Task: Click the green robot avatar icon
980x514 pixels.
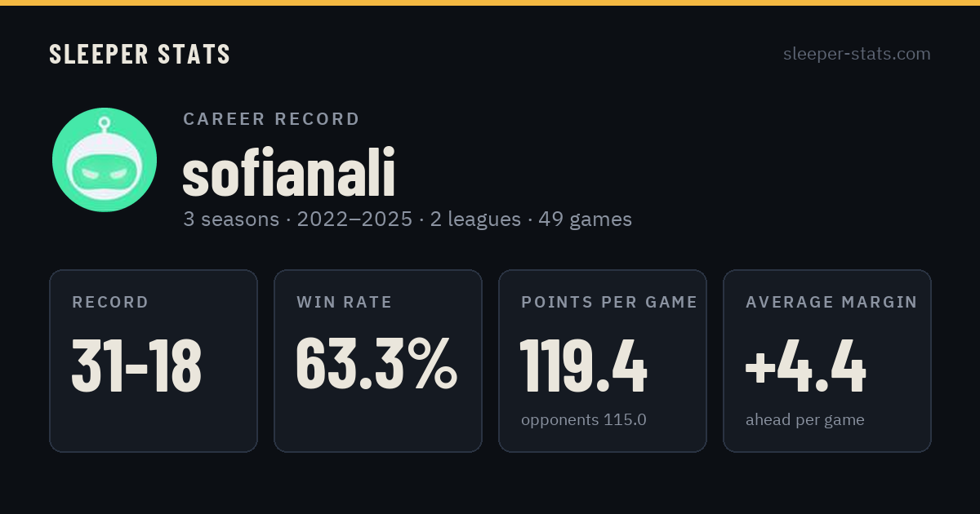Action: click(105, 160)
